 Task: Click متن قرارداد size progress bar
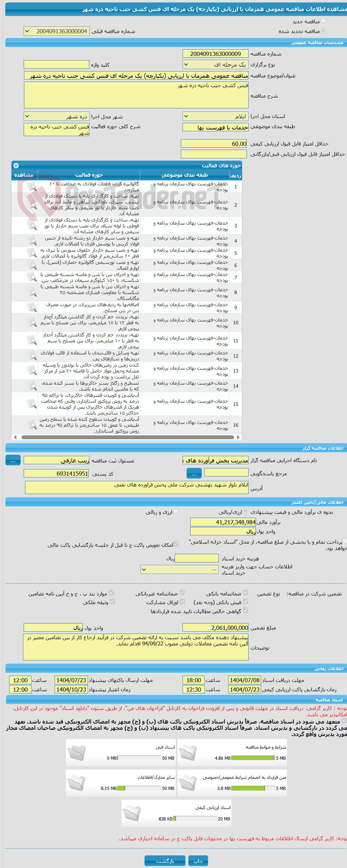[253, 788]
